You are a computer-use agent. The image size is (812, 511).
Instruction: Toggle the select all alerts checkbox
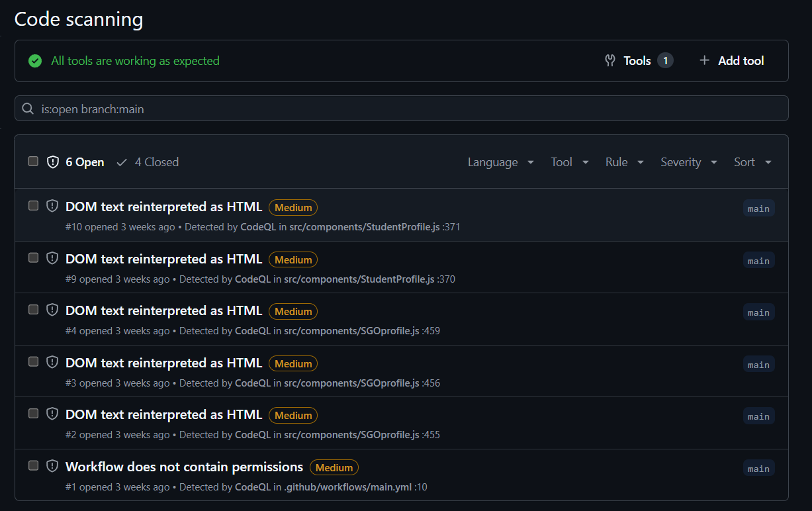pyautogui.click(x=33, y=162)
